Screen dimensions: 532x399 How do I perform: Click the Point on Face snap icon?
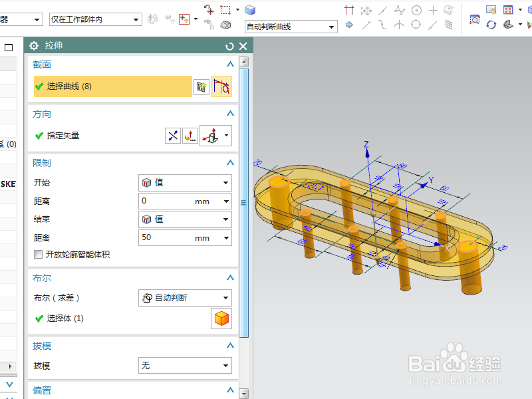pos(449,10)
